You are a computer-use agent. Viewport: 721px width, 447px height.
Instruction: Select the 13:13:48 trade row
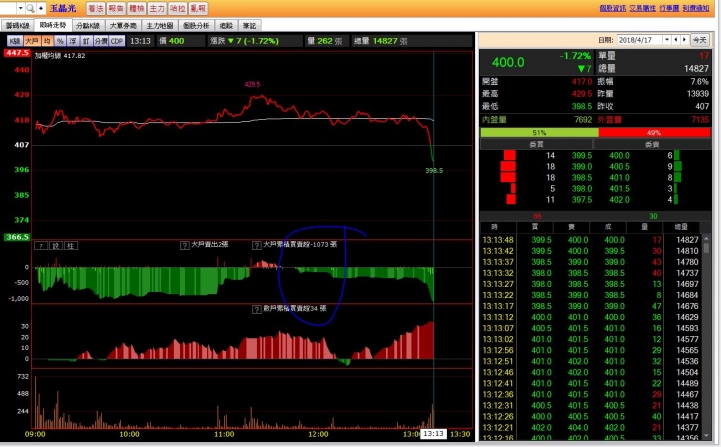pos(590,240)
